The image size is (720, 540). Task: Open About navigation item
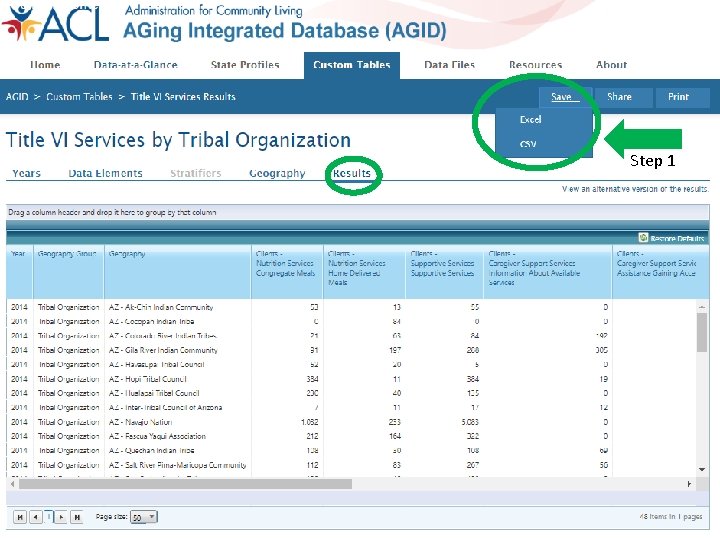point(611,65)
